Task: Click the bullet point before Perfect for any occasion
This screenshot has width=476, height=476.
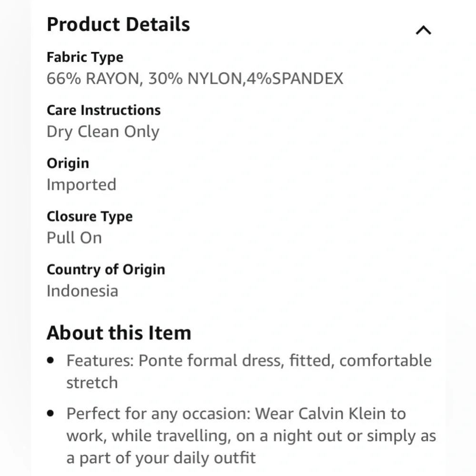Action: coord(51,414)
